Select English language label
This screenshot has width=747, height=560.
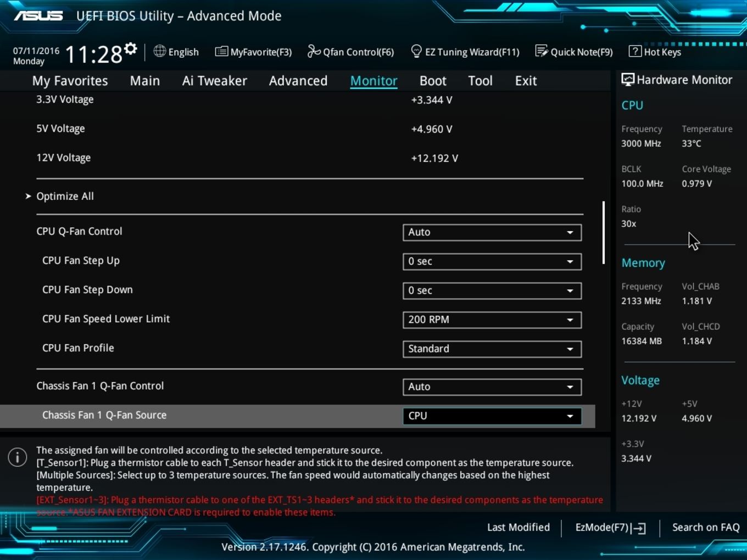point(183,52)
